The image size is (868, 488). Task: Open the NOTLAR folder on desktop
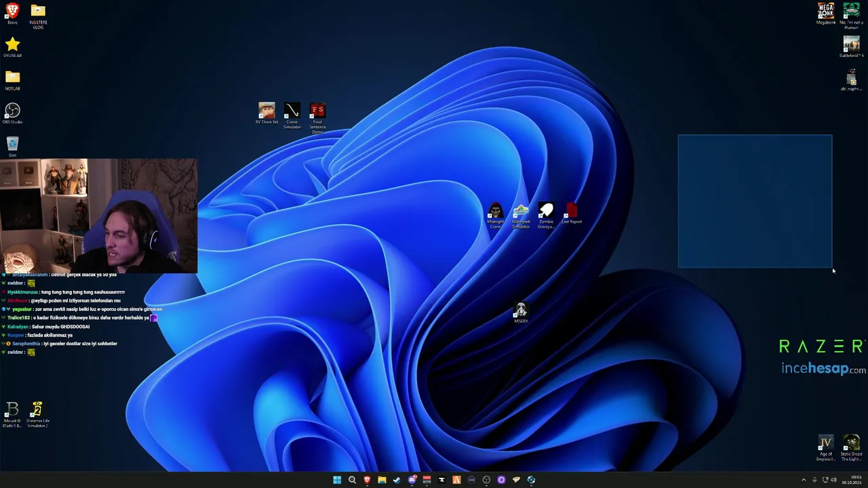[12, 80]
